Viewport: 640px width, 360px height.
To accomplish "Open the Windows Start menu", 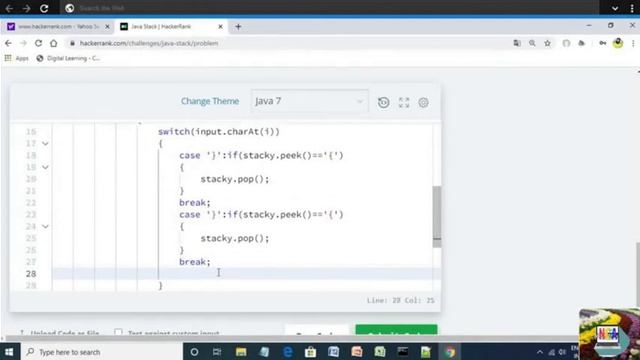I will (x=9, y=352).
